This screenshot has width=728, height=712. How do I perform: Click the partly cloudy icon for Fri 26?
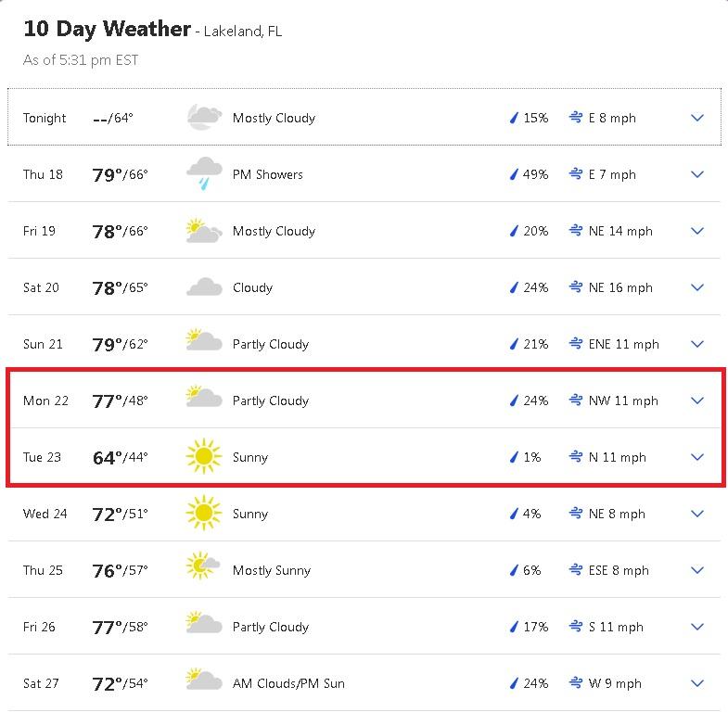coord(204,622)
